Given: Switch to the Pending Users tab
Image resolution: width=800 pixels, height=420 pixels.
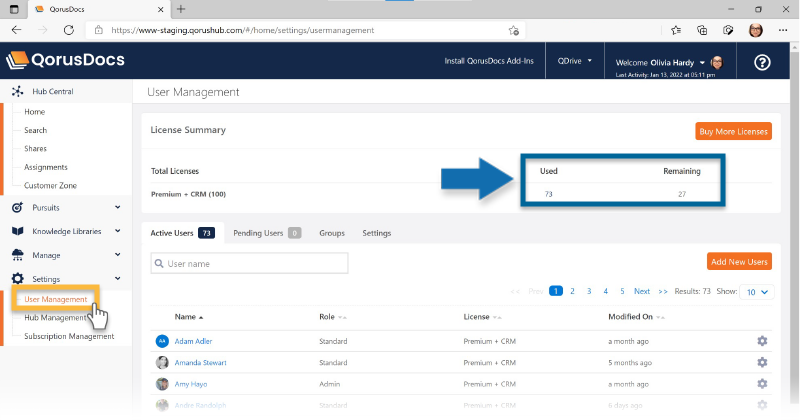Looking at the screenshot, I should click(x=267, y=233).
